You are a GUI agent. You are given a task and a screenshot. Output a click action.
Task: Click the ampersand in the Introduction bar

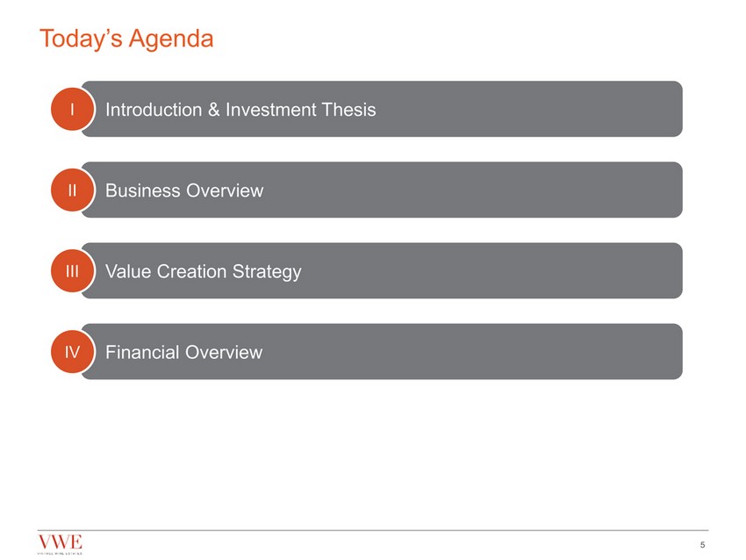(x=213, y=110)
